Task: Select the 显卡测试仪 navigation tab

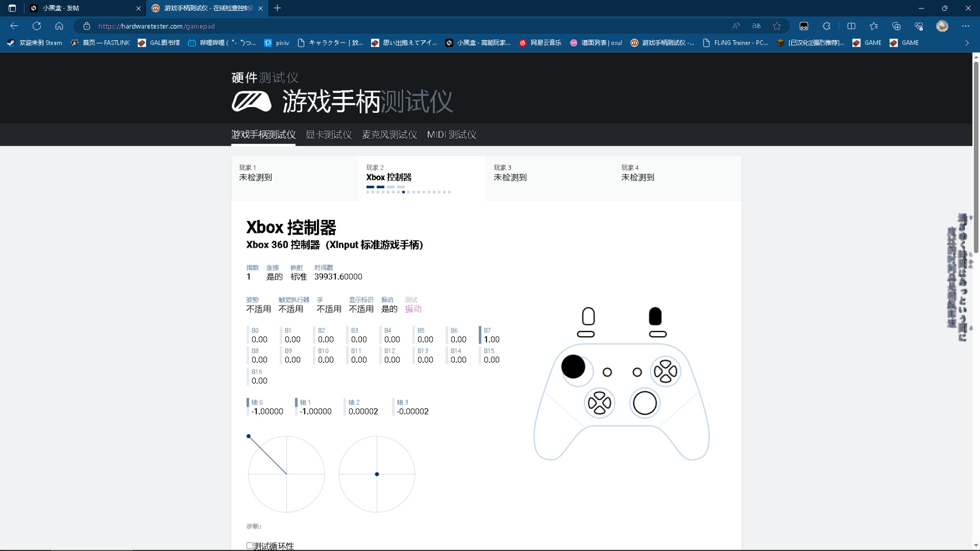Action: point(328,135)
